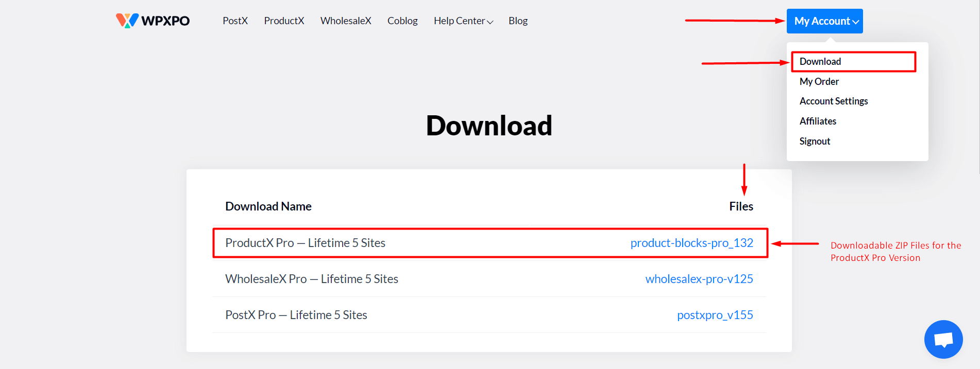The height and width of the screenshot is (369, 980).
Task: Expand the My Account dropdown
Action: pyautogui.click(x=824, y=21)
